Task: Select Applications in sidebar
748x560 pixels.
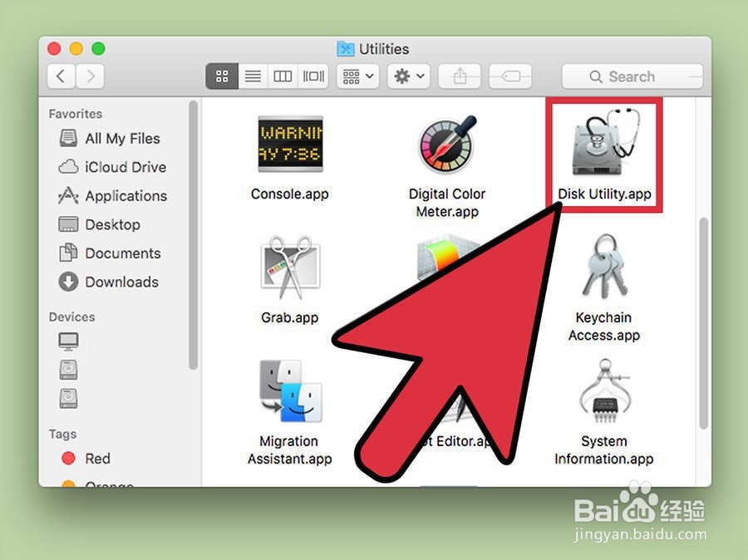Action: point(112,195)
